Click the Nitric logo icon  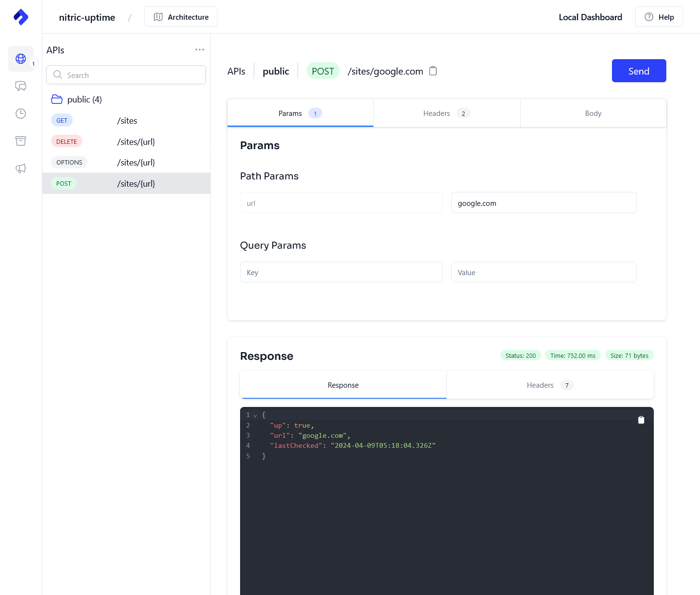click(x=21, y=17)
